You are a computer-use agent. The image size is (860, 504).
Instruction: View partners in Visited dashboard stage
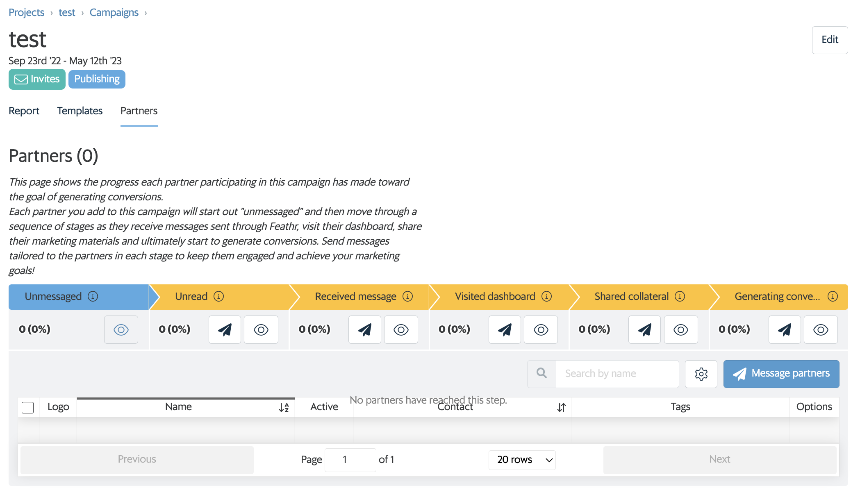coord(541,329)
